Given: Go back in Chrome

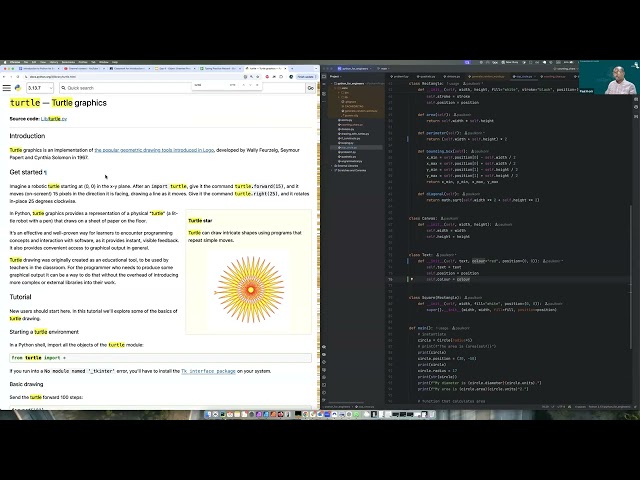Looking at the screenshot, I should (x=4, y=77).
